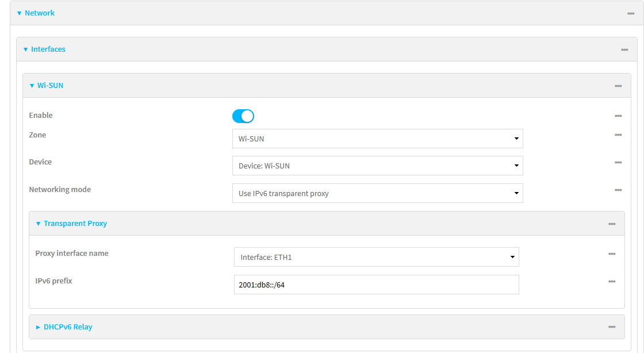The width and height of the screenshot is (644, 353).
Task: Disable the Wi-SUN interface Enable toggle
Action: [243, 116]
